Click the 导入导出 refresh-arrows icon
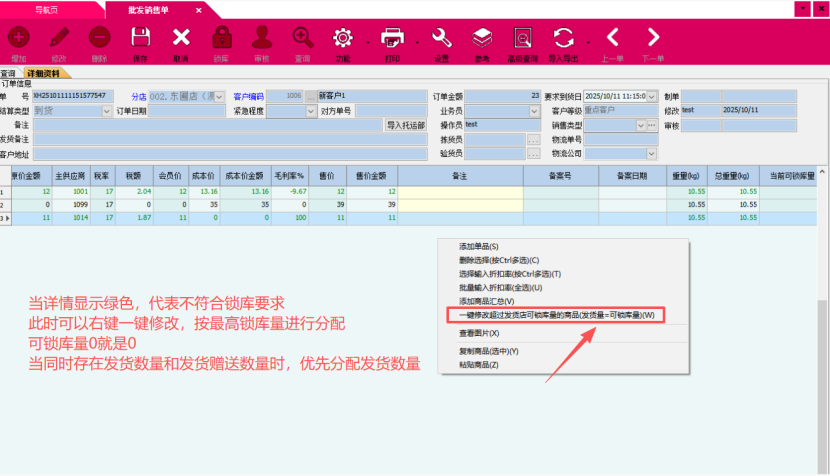 [563, 38]
